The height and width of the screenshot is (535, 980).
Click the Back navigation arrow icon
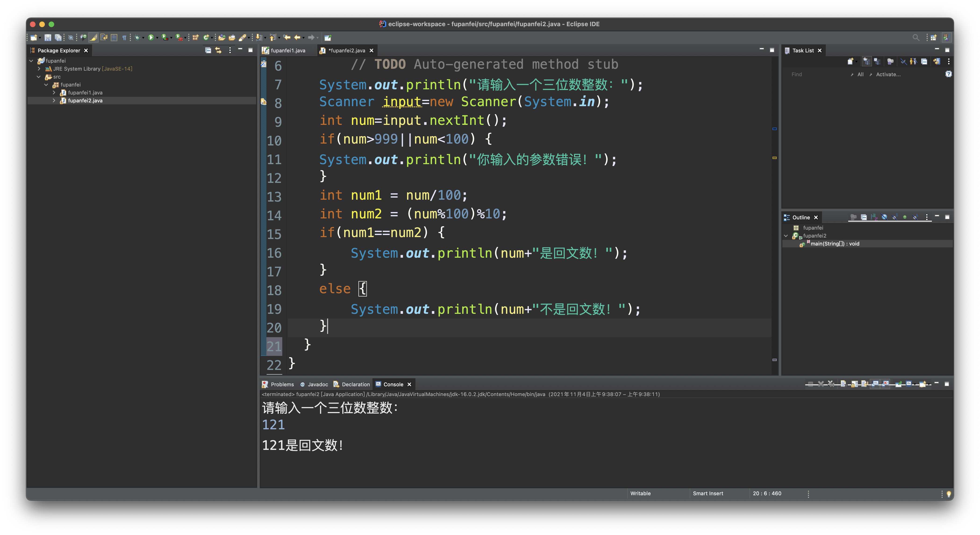point(297,37)
